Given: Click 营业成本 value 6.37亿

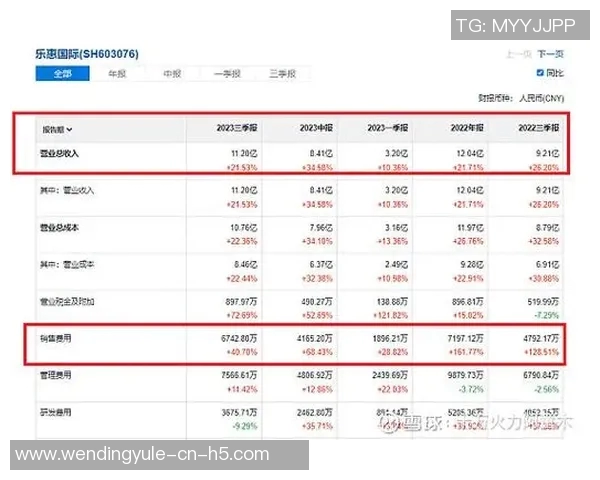Looking at the screenshot, I should pyautogui.click(x=321, y=264).
